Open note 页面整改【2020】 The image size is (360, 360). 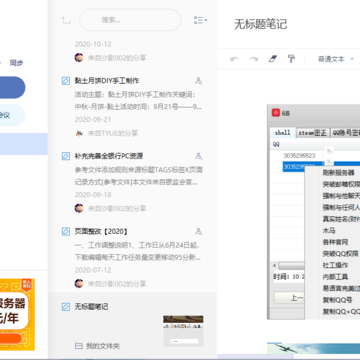[x=101, y=231]
